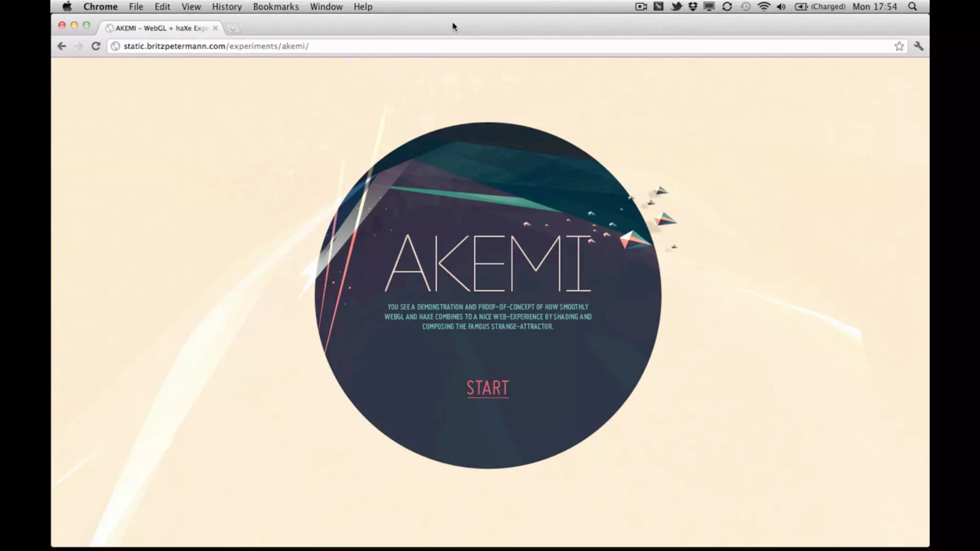Click the volume speaker icon
The height and width of the screenshot is (551, 980).
[x=781, y=7]
